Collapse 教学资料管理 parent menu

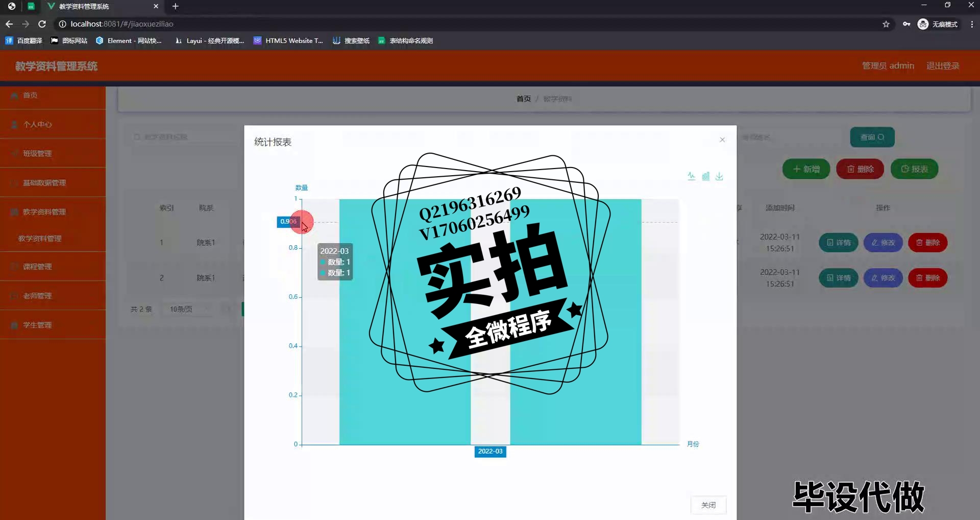tap(53, 212)
